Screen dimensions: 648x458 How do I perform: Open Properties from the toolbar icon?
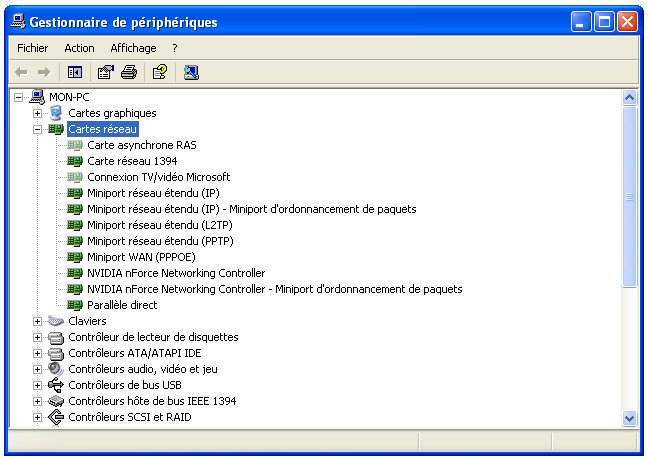tap(105, 72)
